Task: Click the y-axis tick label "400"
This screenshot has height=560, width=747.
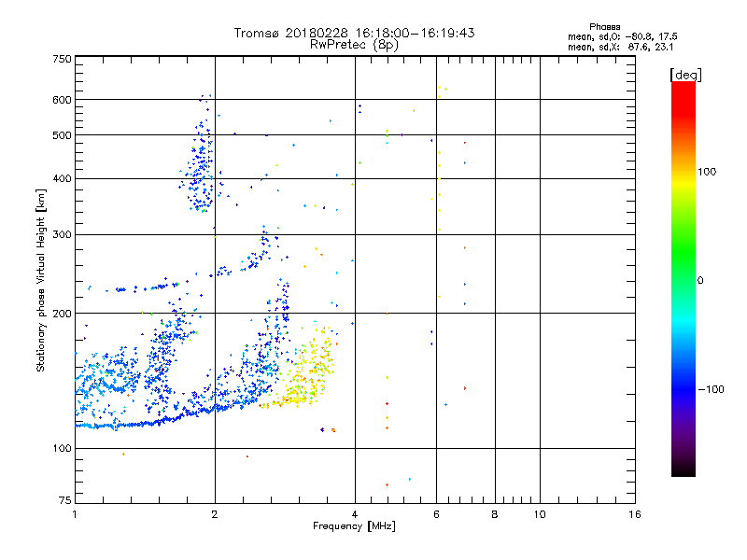Action: click(62, 178)
